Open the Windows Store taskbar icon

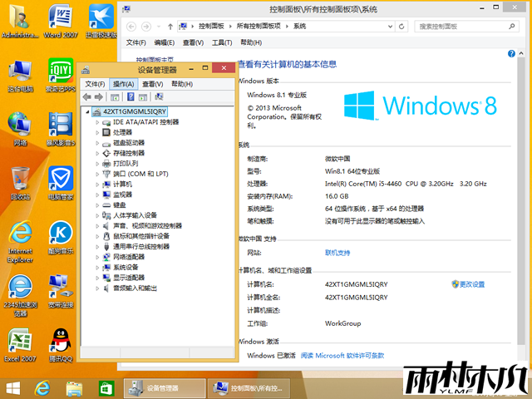106,388
